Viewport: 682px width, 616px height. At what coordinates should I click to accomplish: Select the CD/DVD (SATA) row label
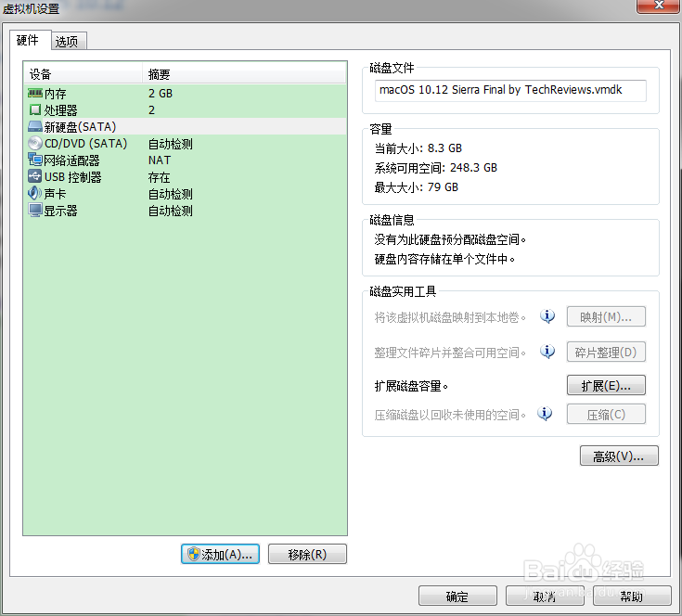coord(85,144)
